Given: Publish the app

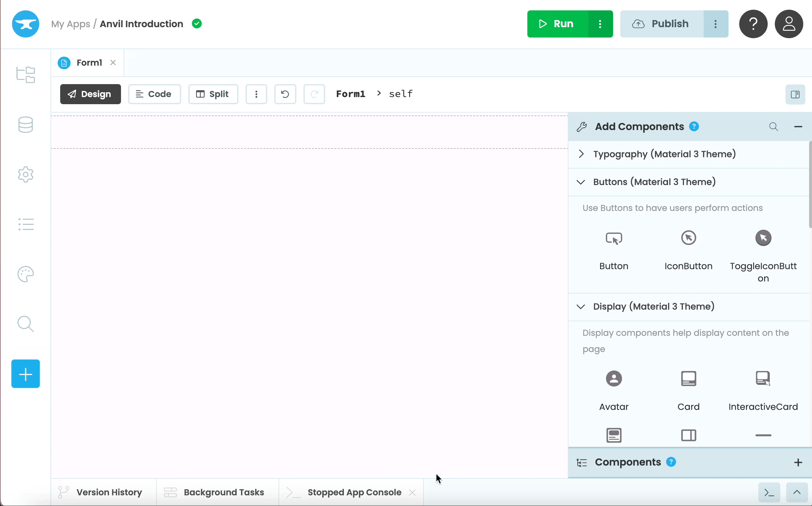Looking at the screenshot, I should click(662, 24).
